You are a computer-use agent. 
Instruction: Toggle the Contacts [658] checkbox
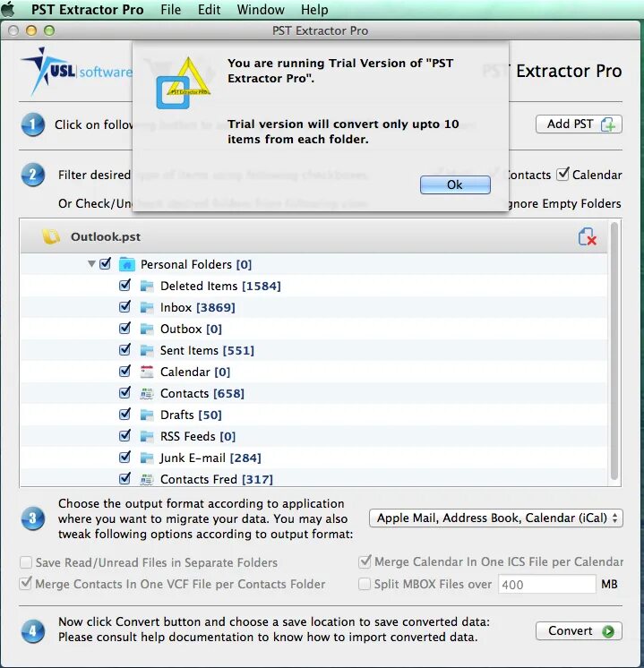(125, 392)
